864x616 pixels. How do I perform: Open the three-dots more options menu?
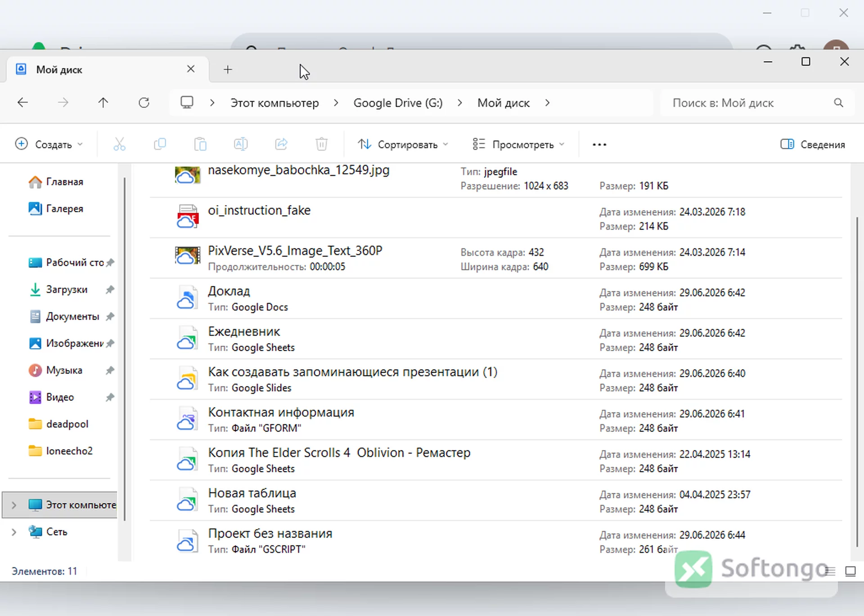(x=599, y=144)
